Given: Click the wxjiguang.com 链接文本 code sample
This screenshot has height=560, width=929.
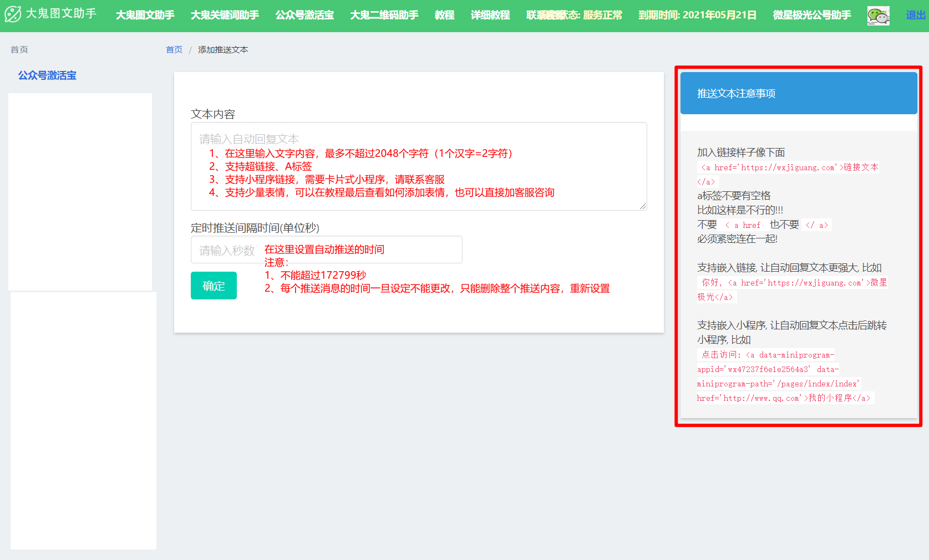Looking at the screenshot, I should [788, 174].
